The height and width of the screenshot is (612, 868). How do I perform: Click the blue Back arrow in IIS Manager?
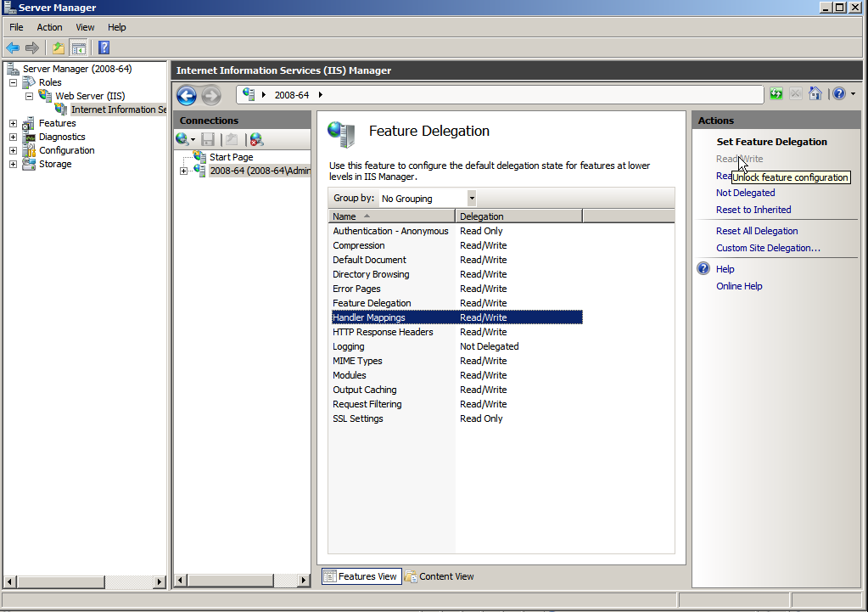(187, 95)
